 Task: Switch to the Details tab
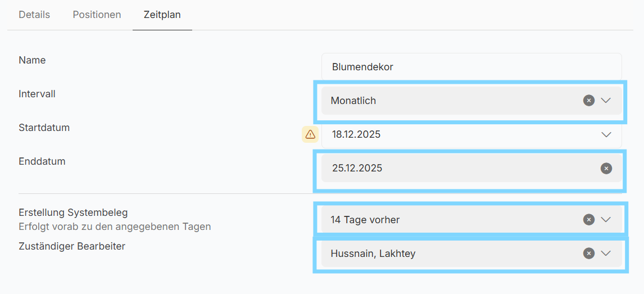pyautogui.click(x=34, y=15)
